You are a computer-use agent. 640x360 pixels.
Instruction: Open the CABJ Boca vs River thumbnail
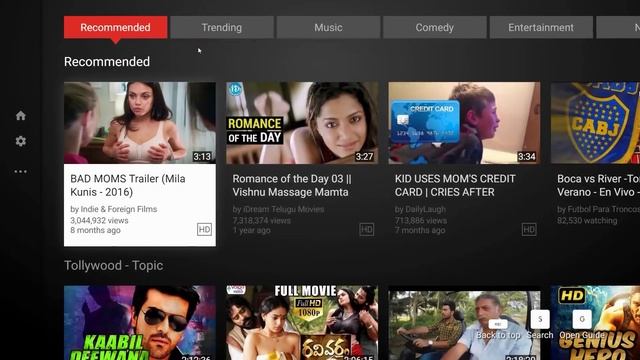[x=595, y=123]
